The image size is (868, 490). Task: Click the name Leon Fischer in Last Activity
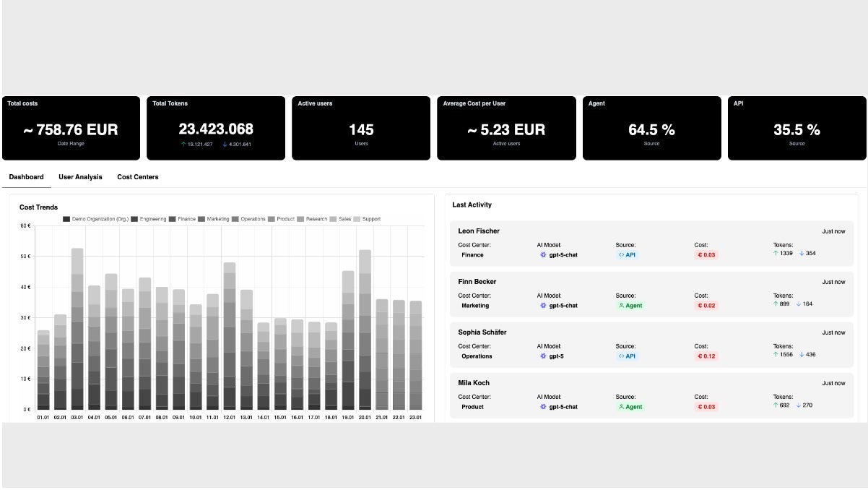479,231
